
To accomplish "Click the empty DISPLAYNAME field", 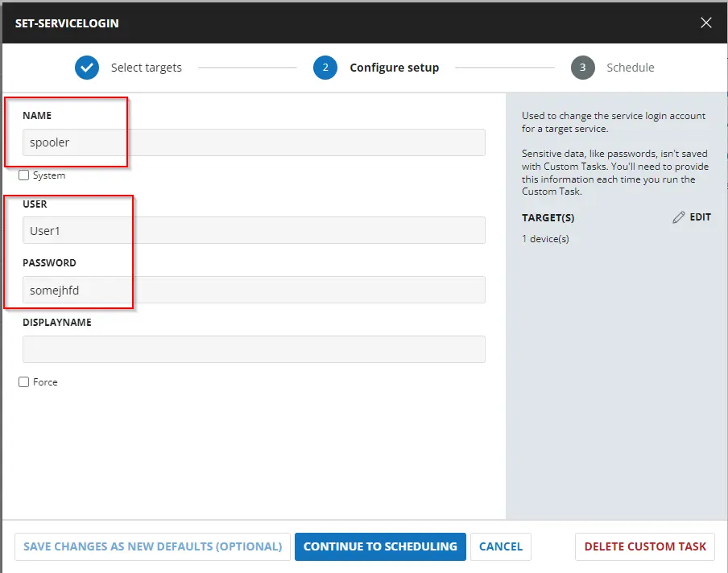I will pyautogui.click(x=254, y=349).
